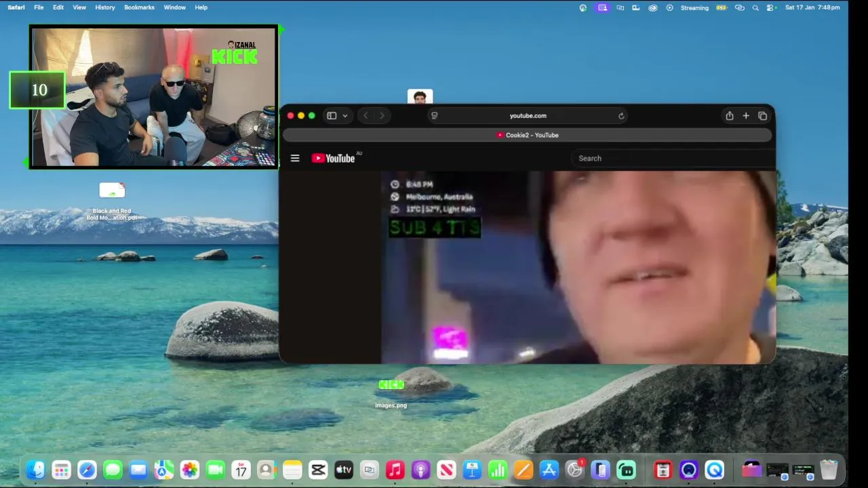Open System Settings with badge in the Dock
This screenshot has width=868, height=488.
pos(575,470)
